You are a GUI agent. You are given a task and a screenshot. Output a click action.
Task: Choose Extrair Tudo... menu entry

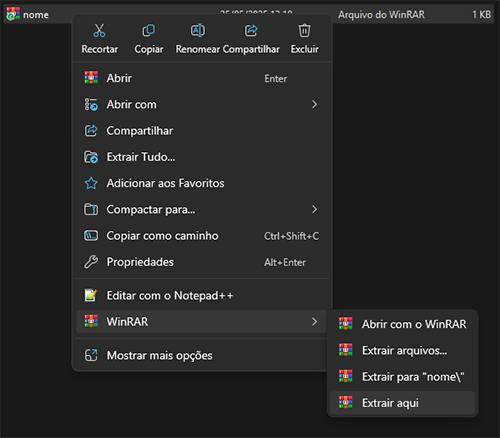(201, 157)
